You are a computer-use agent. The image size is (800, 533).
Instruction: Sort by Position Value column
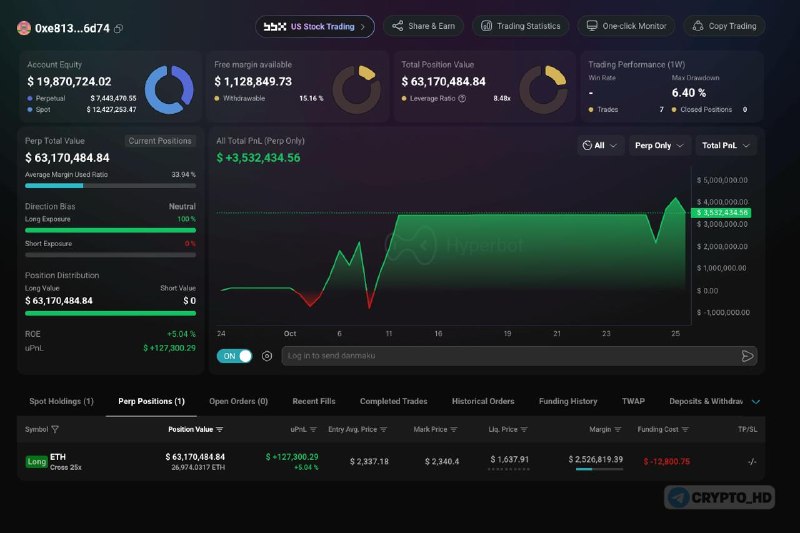(220, 429)
